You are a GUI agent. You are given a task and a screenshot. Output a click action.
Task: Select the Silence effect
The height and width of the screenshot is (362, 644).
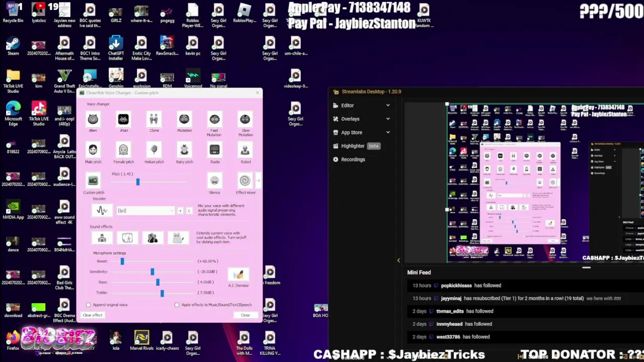pyautogui.click(x=214, y=181)
